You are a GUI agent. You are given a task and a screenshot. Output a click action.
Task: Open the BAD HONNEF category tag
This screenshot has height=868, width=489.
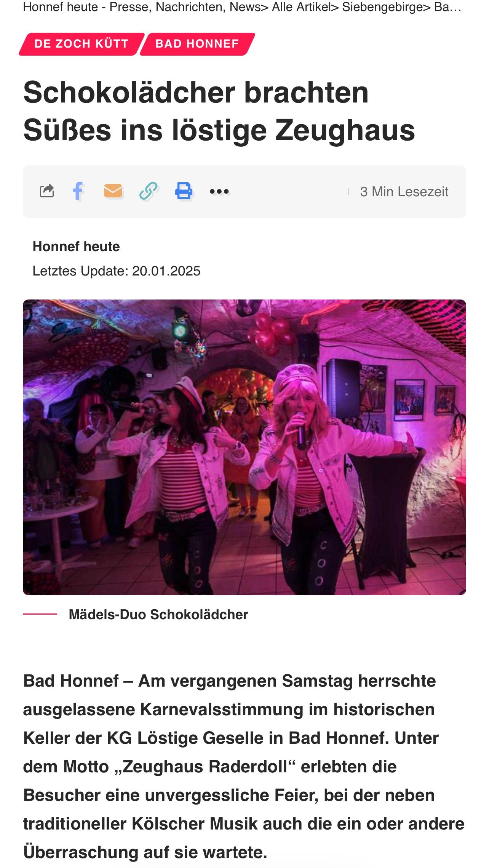197,44
